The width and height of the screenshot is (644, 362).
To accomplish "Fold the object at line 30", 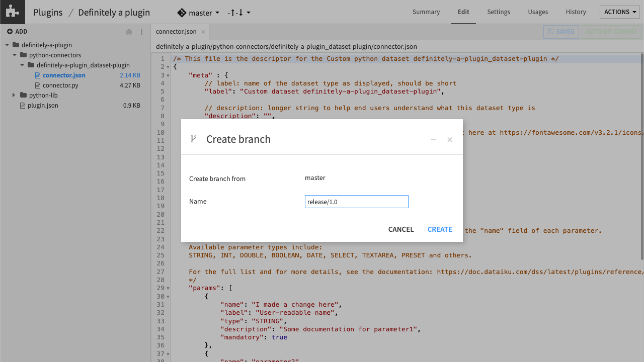I will pos(168,297).
